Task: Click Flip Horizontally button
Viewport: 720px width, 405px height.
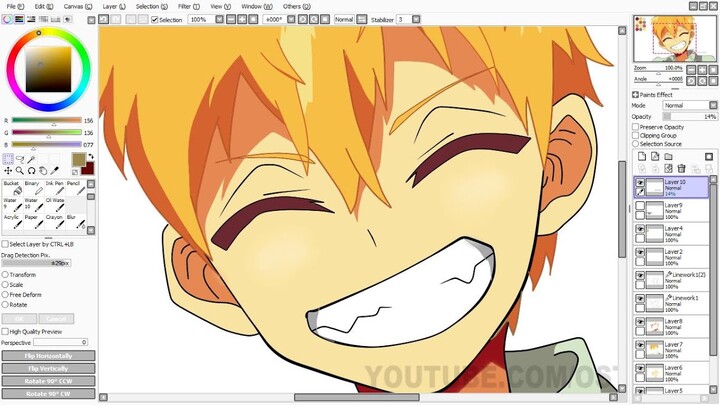Action: pyautogui.click(x=48, y=356)
